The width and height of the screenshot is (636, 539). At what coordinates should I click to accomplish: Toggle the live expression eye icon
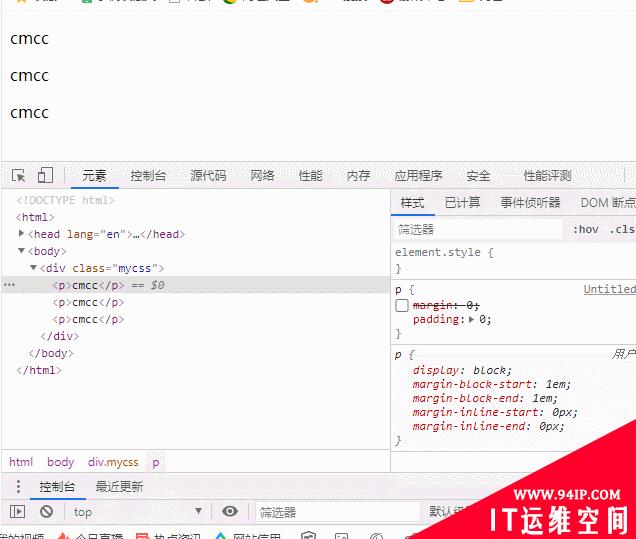pyautogui.click(x=230, y=511)
